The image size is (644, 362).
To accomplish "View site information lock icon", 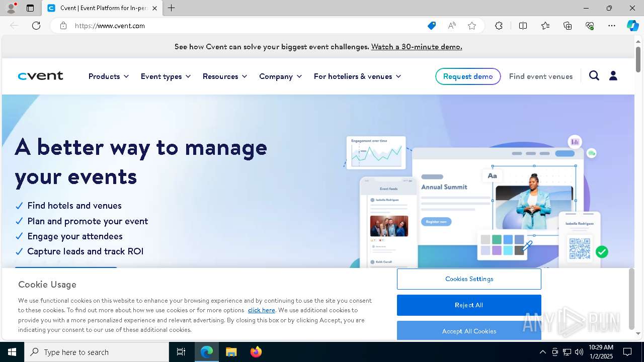I will click(x=63, y=26).
